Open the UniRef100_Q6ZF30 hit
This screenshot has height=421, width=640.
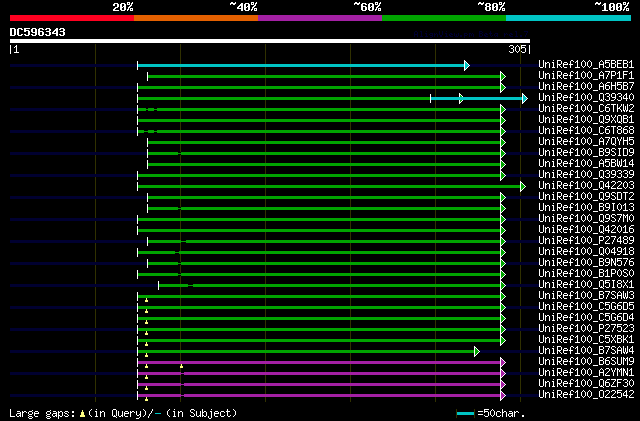(586, 384)
